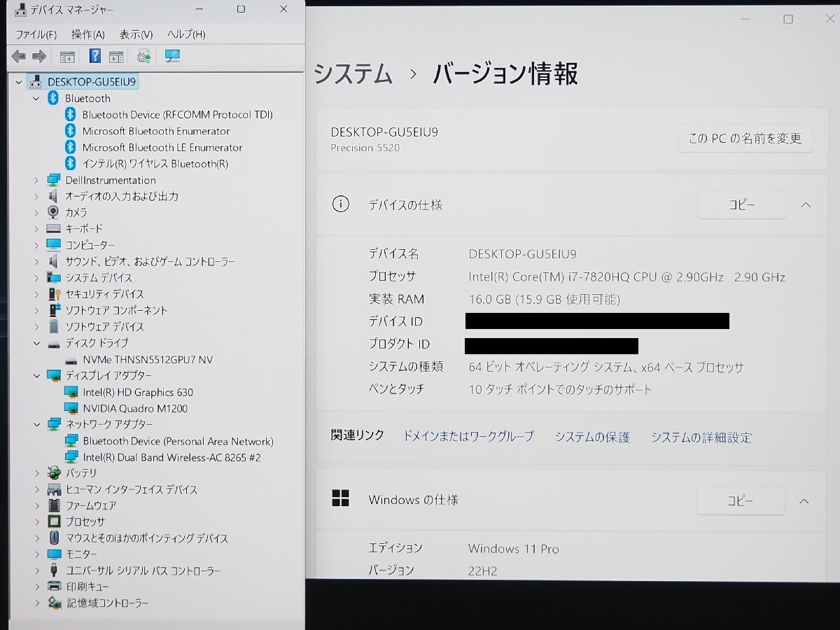Image resolution: width=840 pixels, height=630 pixels.
Task: Select Intel(R) Dual Band Wireless-AC 8265 #2
Action: click(x=172, y=457)
